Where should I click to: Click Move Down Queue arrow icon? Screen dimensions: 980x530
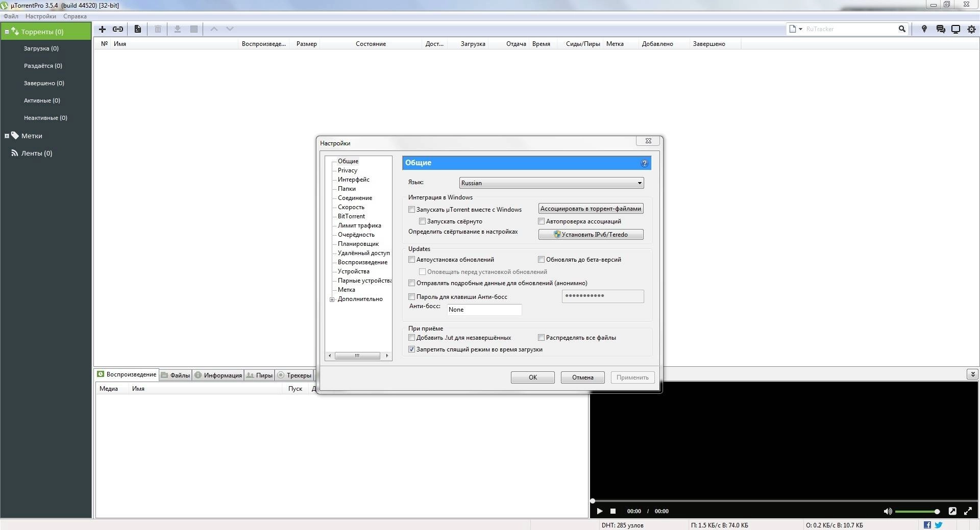(230, 29)
